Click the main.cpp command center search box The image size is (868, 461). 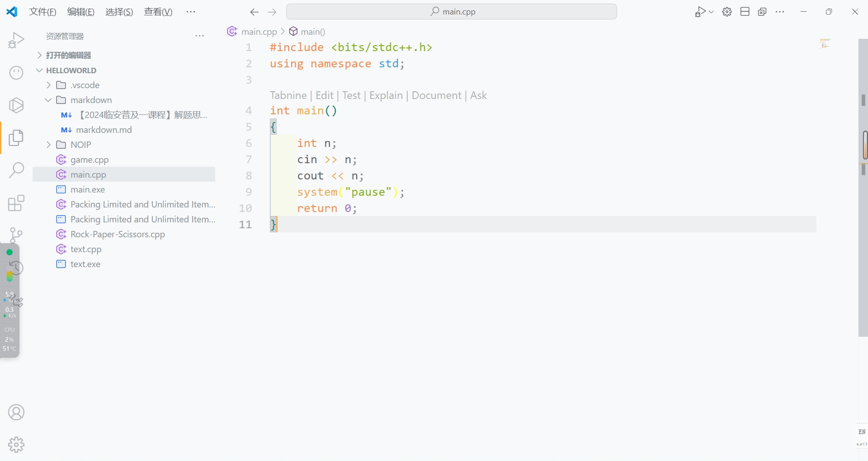coord(451,12)
